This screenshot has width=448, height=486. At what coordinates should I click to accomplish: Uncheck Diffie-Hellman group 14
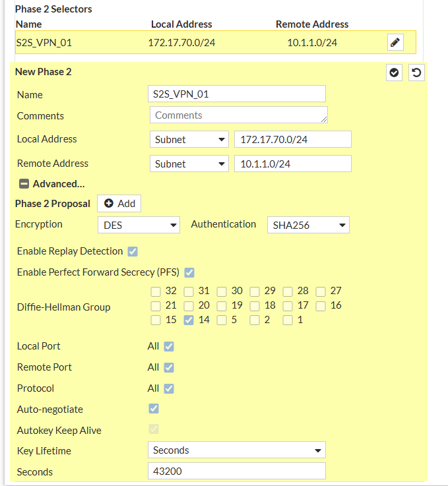[189, 320]
